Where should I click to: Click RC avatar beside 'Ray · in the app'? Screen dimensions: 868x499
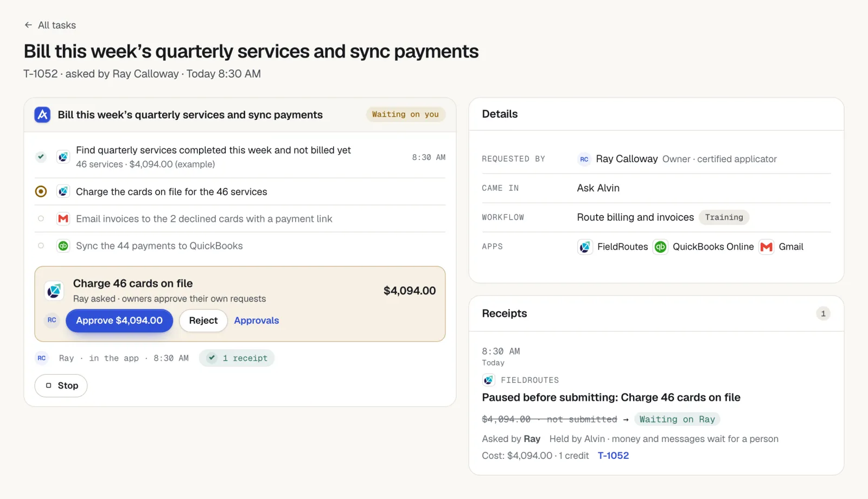42,358
